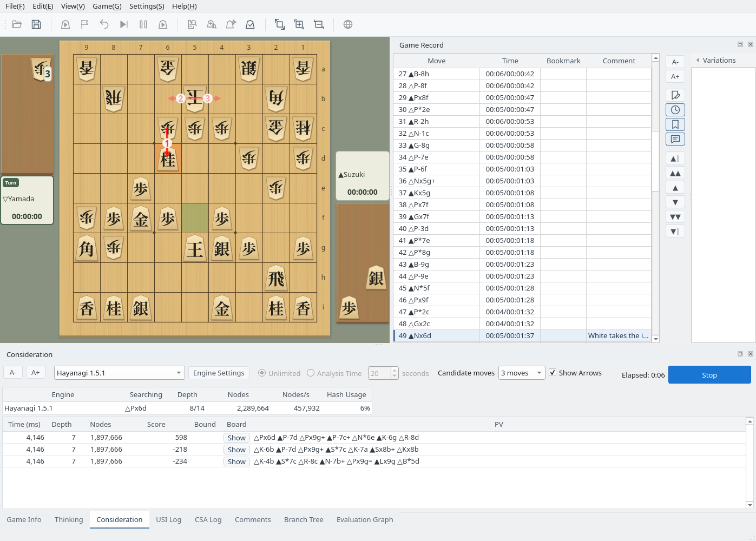Click the blue Stop button
Screen dimensions: 756x541
point(709,375)
